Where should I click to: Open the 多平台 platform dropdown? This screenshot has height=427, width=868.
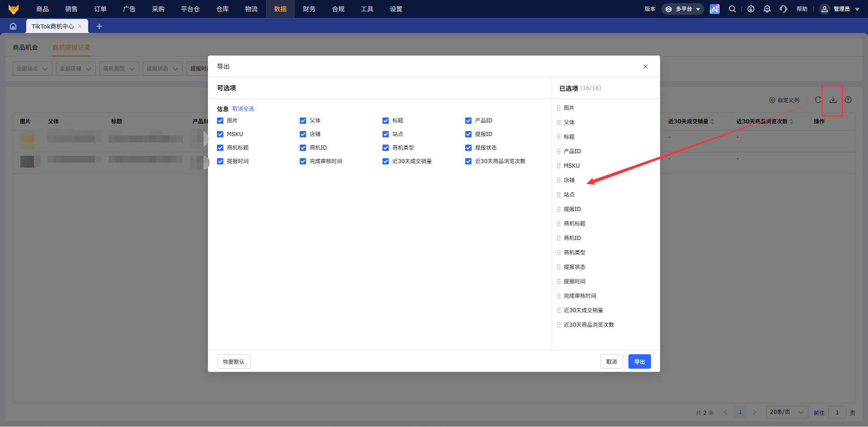[x=683, y=9]
